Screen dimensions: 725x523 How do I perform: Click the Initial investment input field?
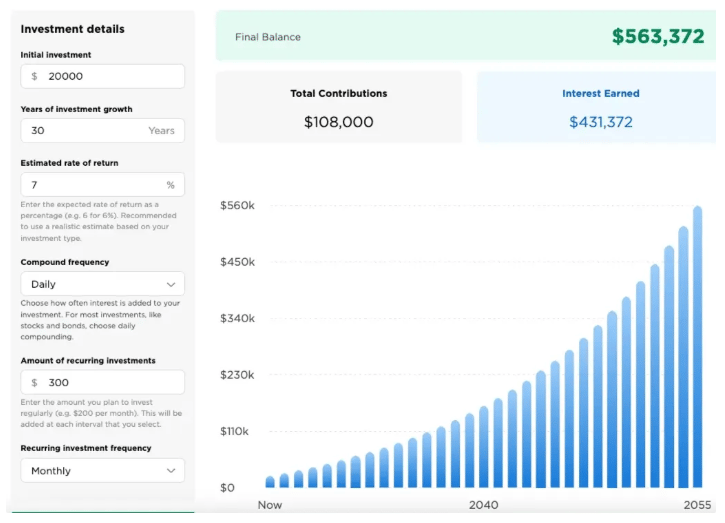110,76
